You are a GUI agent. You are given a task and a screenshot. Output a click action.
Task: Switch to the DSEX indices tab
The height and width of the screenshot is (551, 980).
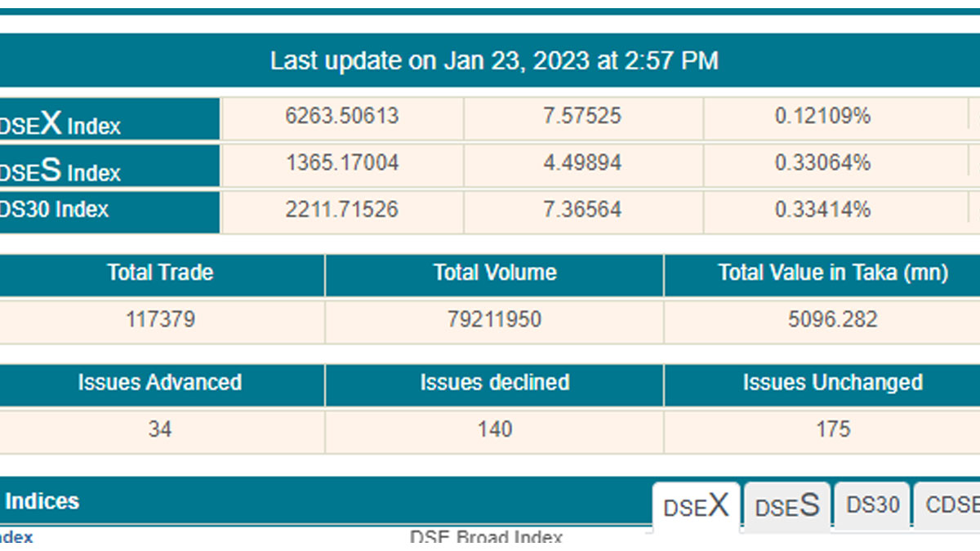[x=696, y=507]
